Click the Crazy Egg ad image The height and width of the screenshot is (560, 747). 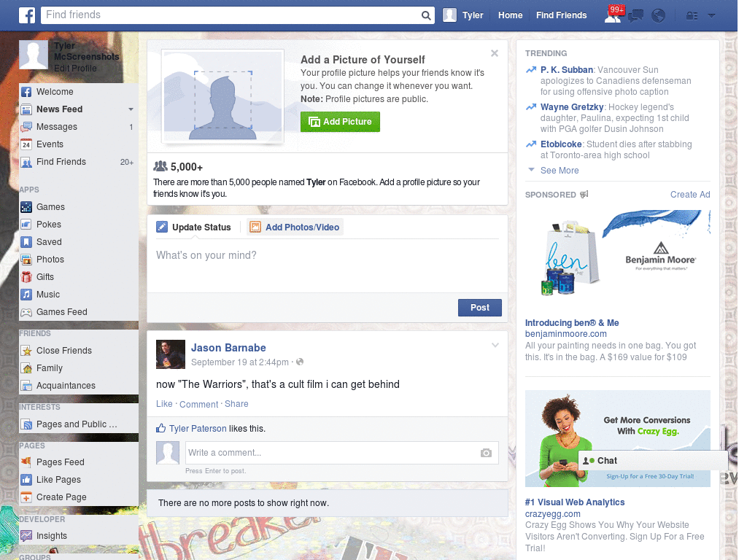pyautogui.click(x=617, y=438)
